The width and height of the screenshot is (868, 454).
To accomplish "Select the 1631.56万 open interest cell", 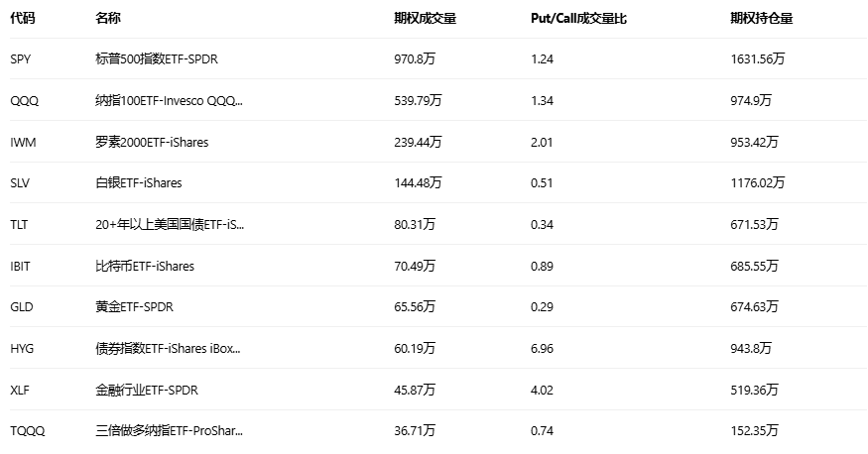I will (x=757, y=59).
